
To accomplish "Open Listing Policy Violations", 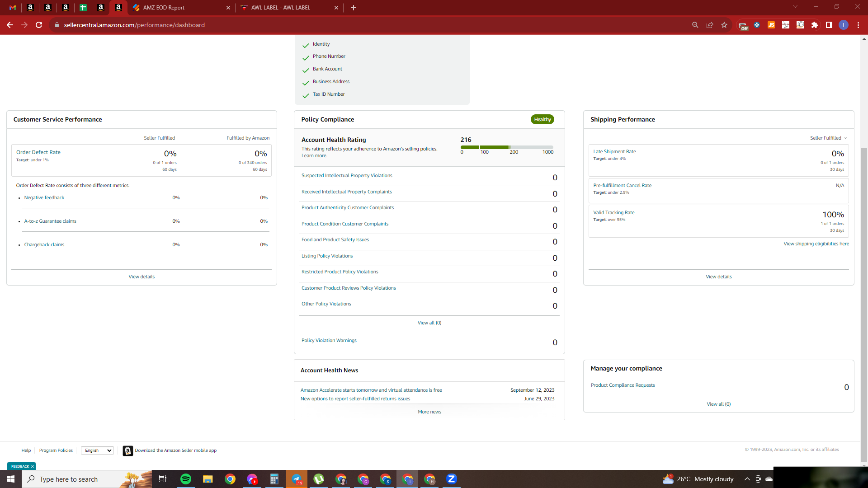I will pos(327,256).
